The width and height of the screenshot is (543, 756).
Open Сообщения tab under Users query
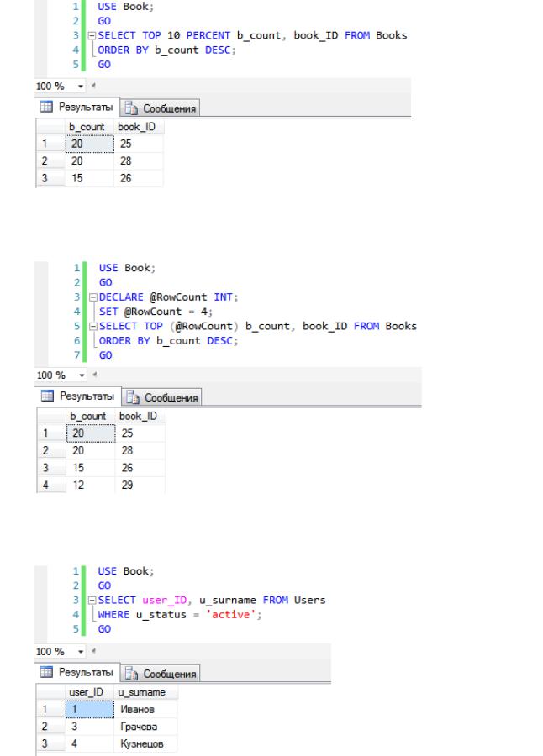(160, 674)
